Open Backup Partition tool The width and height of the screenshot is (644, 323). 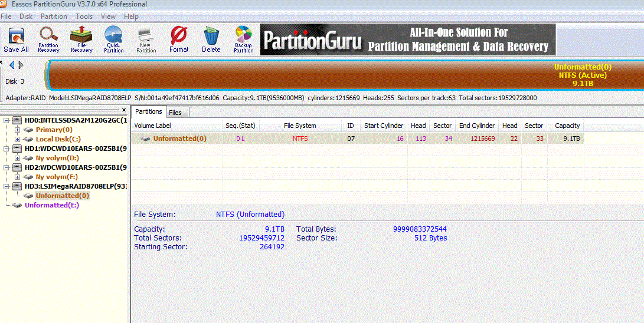(244, 40)
